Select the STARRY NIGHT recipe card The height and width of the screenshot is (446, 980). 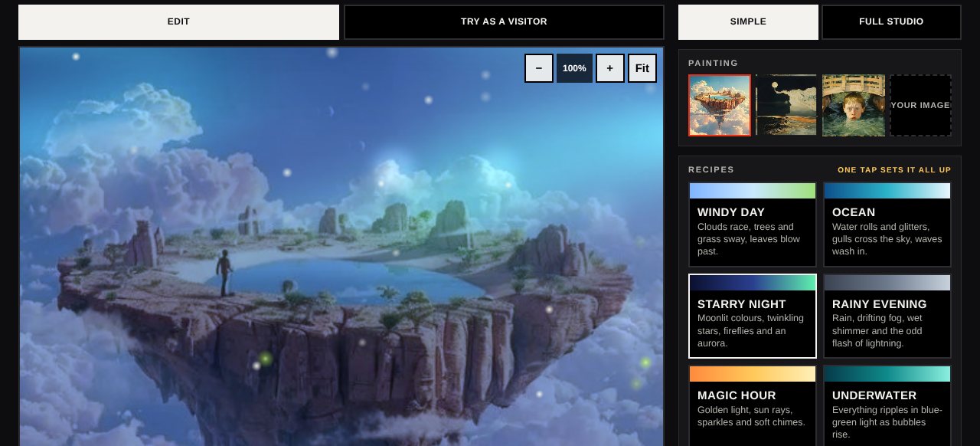tap(753, 316)
